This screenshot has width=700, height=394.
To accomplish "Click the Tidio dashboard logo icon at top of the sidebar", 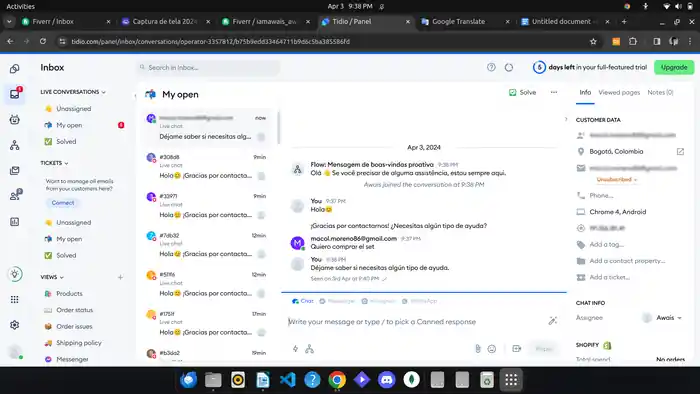I will [15, 68].
